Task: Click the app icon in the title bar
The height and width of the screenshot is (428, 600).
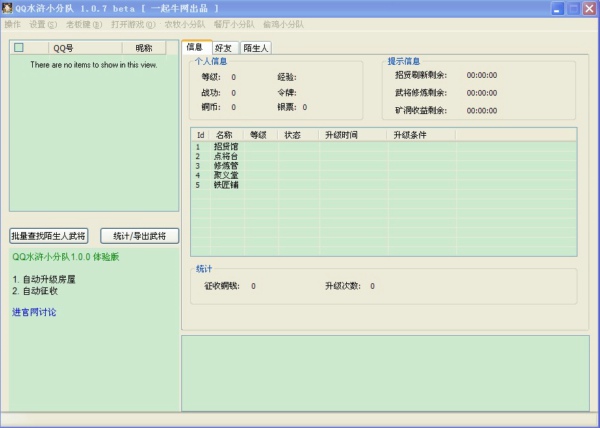Action: (7, 8)
